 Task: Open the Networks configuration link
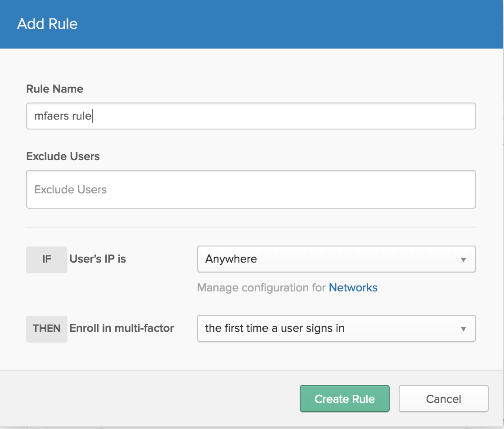(x=353, y=288)
